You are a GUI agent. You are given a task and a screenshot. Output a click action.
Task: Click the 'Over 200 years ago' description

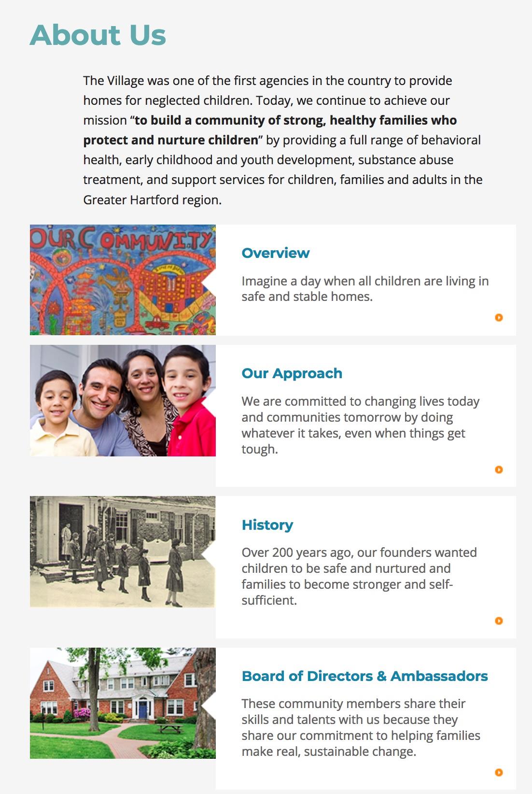point(359,576)
